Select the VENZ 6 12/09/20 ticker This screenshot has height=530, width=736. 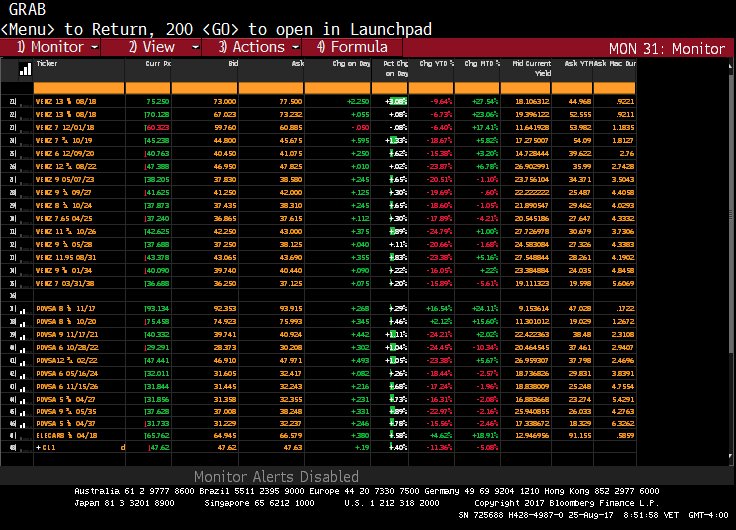[x=65, y=154]
